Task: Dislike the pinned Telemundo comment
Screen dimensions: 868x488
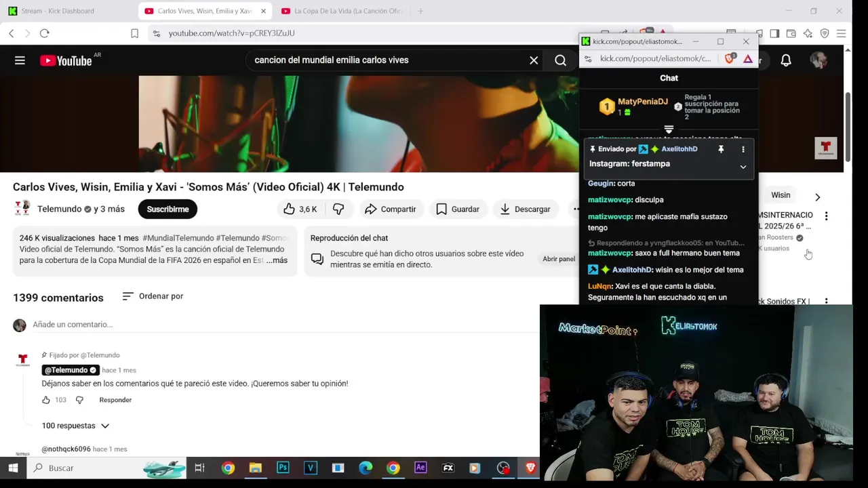Action: 79,400
